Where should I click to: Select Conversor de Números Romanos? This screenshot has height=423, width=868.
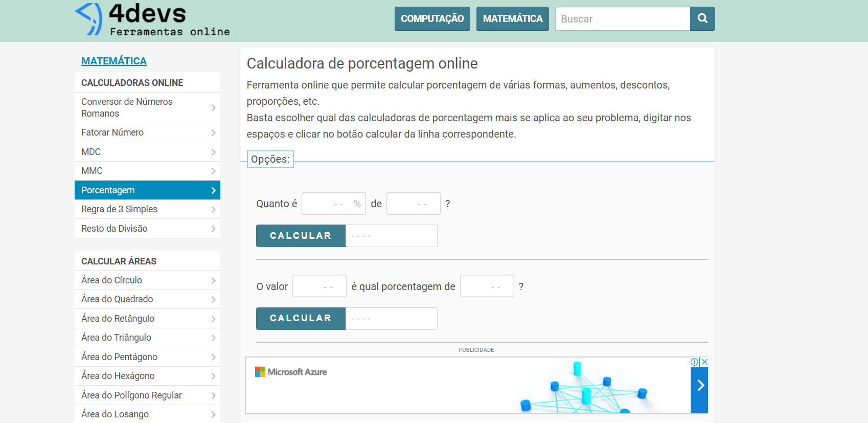pyautogui.click(x=127, y=107)
